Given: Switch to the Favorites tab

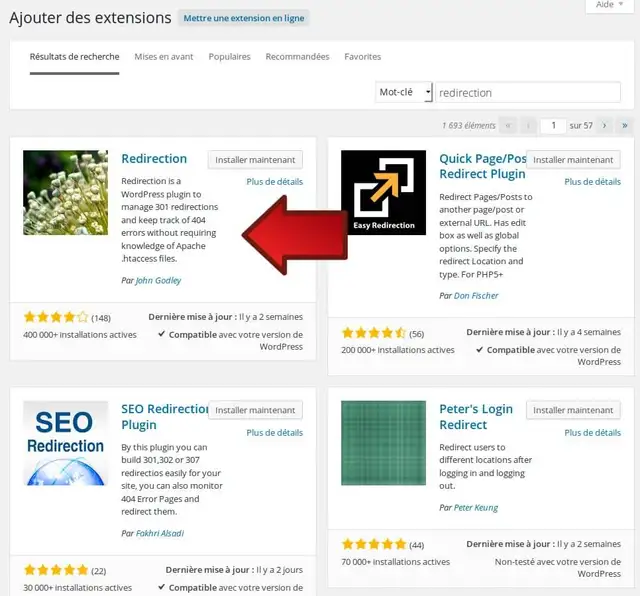Looking at the screenshot, I should 362,57.
